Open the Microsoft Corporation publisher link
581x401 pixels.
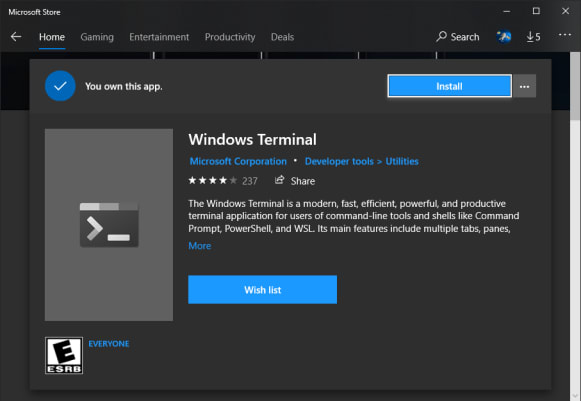pyautogui.click(x=238, y=161)
